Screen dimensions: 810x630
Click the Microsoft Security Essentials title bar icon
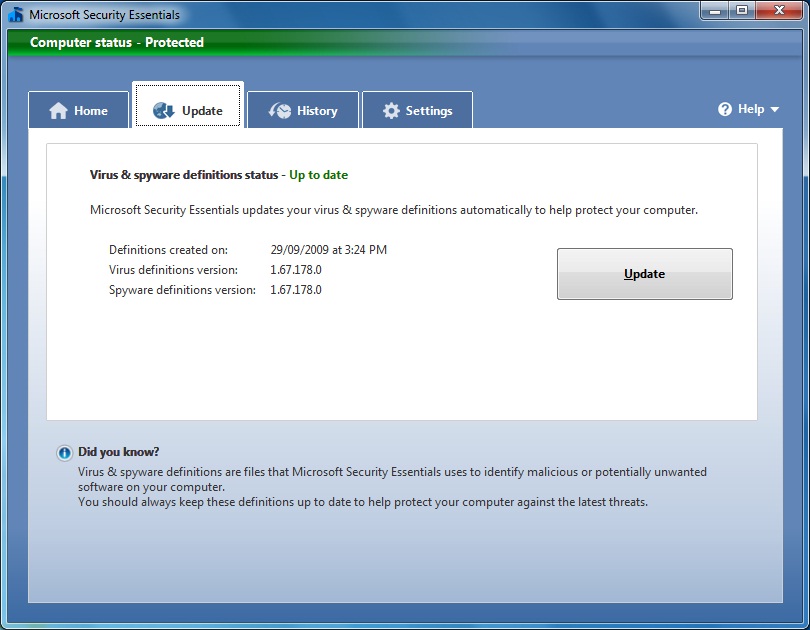click(x=15, y=14)
